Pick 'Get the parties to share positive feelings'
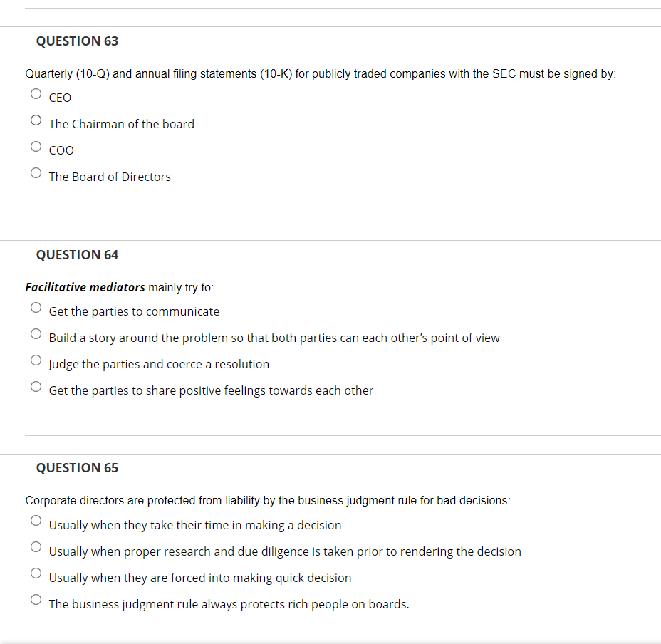661x644 pixels. [36, 386]
